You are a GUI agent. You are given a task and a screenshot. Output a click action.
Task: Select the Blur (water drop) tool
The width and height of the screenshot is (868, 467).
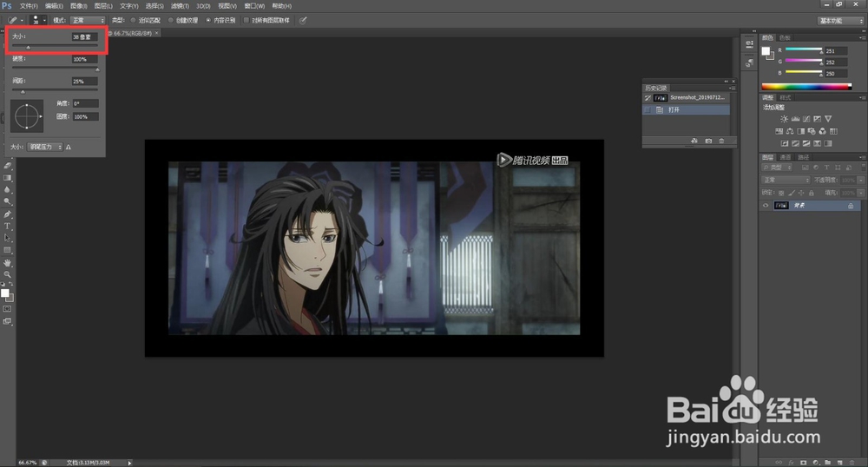8,190
